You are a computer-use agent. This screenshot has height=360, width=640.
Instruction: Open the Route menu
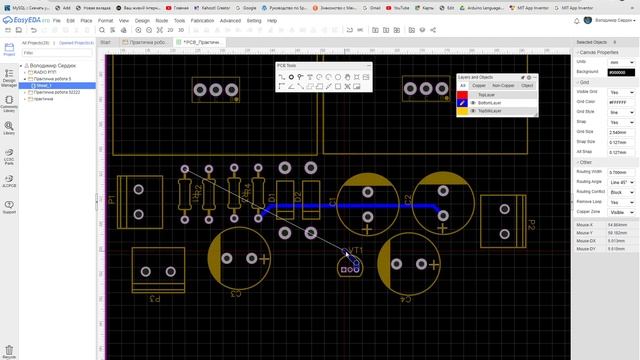pyautogui.click(x=162, y=20)
